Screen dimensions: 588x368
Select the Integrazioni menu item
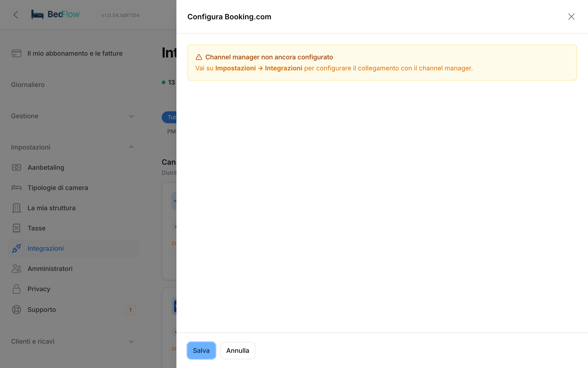coord(73,248)
